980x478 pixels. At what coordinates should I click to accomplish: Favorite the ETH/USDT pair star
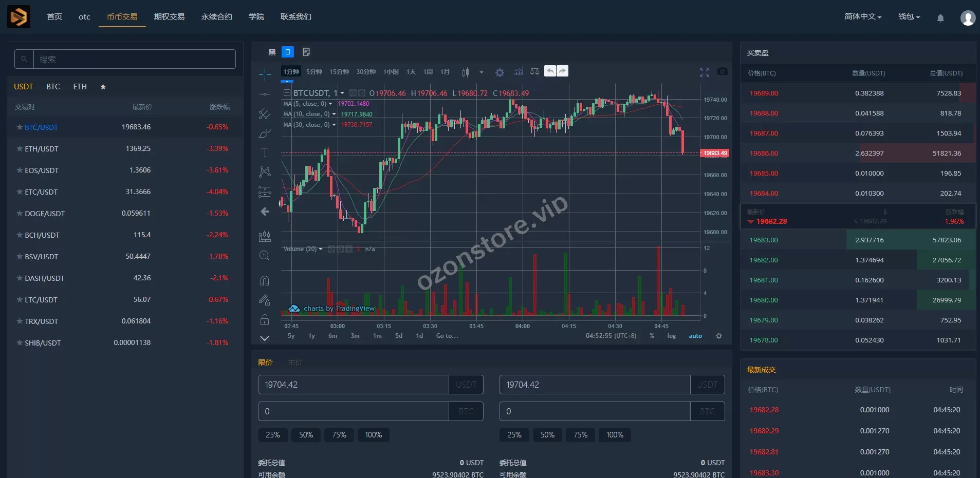(20, 149)
